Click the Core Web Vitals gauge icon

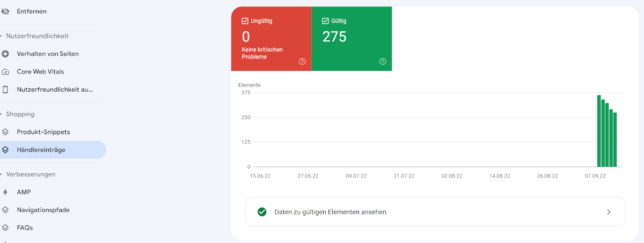pos(5,72)
